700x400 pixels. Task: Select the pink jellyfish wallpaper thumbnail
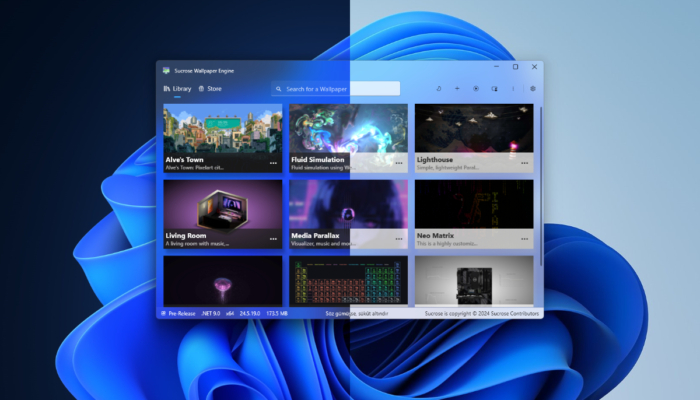pyautogui.click(x=223, y=281)
